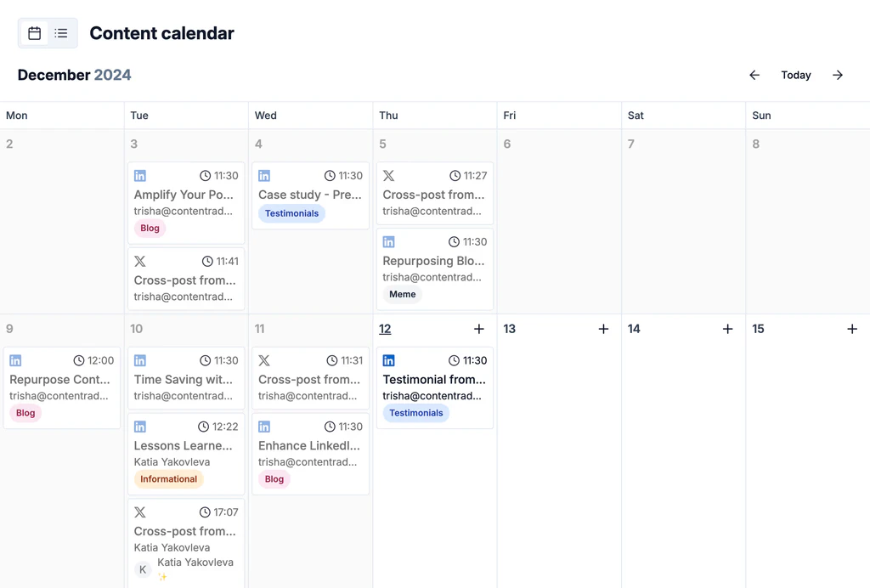Add a post on December 13

pos(603,329)
